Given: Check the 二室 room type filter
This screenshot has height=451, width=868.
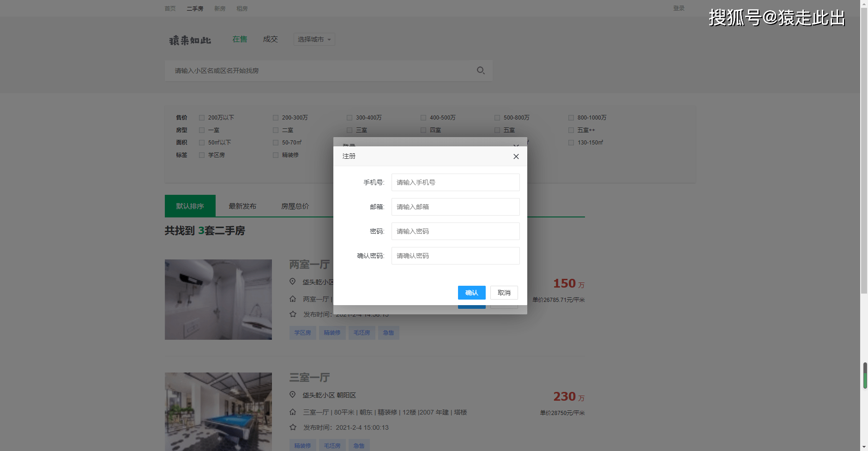Looking at the screenshot, I should (x=276, y=130).
